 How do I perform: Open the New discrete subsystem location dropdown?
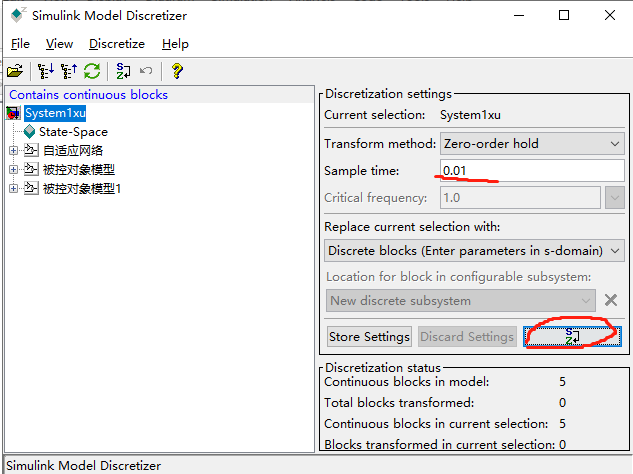tap(461, 300)
